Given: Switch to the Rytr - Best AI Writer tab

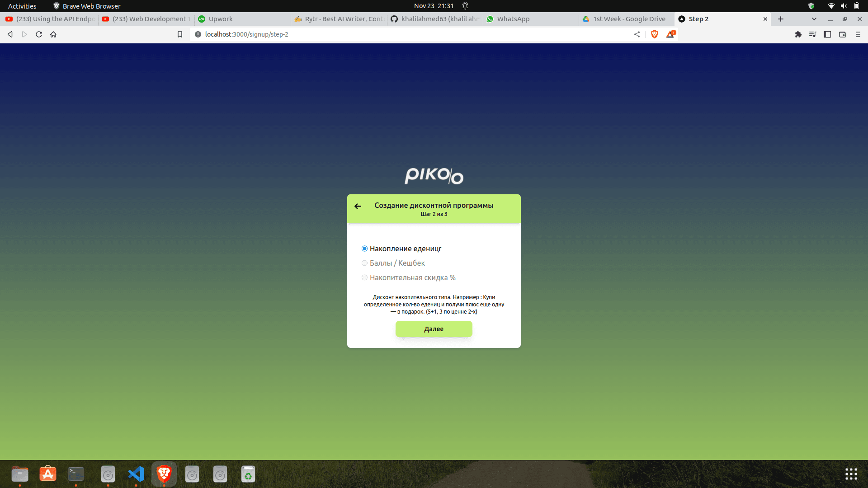Looking at the screenshot, I should pyautogui.click(x=339, y=19).
